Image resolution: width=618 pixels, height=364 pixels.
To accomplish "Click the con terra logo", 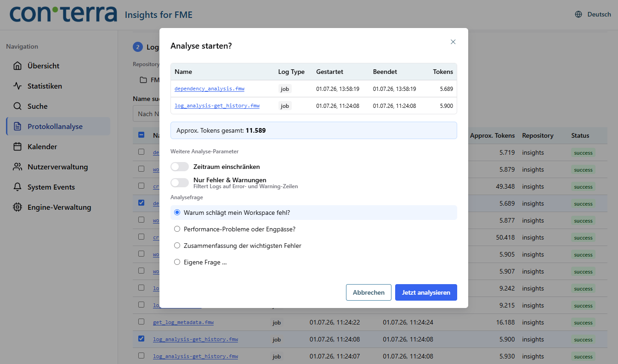I will pyautogui.click(x=63, y=14).
